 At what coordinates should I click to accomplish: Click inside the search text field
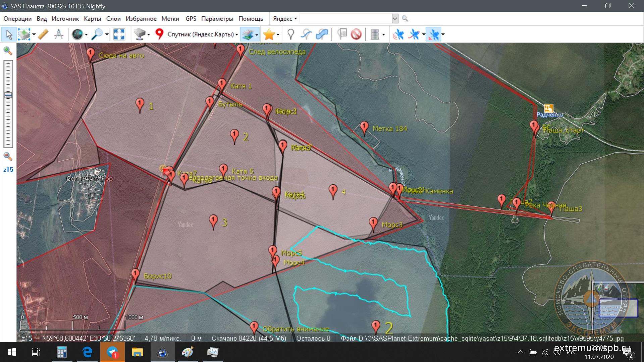[345, 19]
